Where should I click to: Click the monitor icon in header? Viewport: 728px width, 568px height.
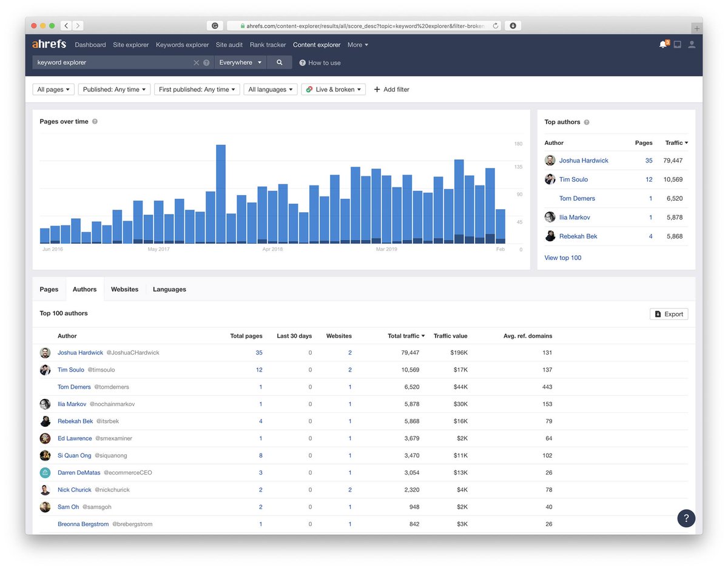point(678,45)
